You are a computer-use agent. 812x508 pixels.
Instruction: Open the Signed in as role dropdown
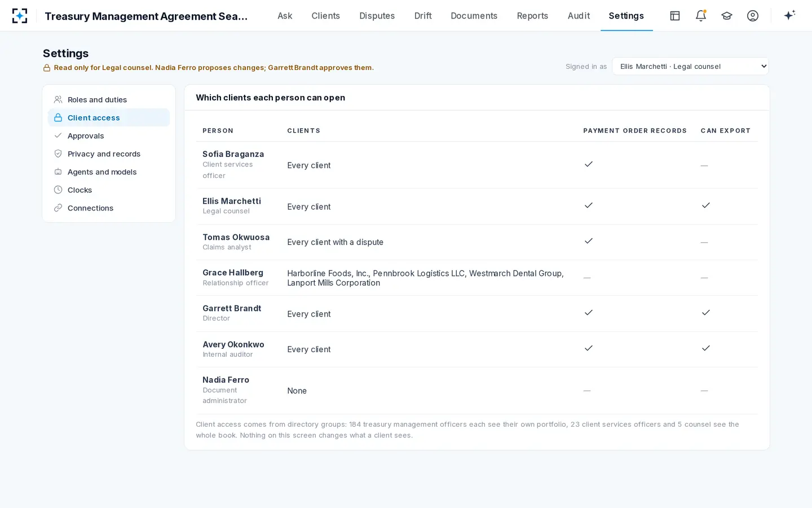pos(690,66)
